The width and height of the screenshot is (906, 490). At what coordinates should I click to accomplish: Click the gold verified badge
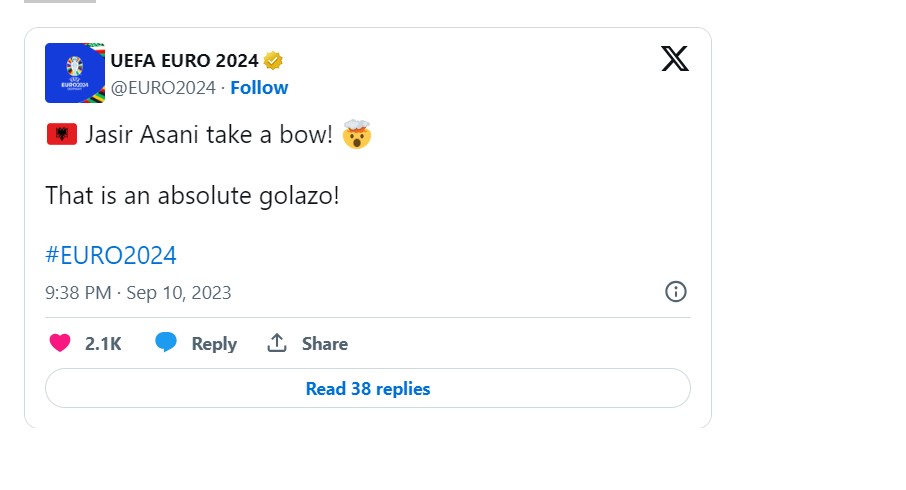(x=273, y=60)
